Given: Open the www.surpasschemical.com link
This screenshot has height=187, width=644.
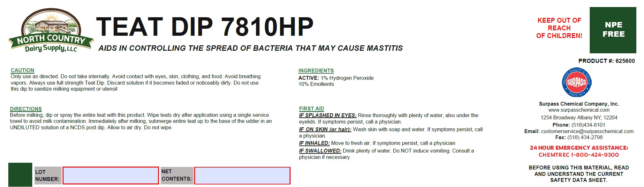Looking at the screenshot, I should [579, 110].
